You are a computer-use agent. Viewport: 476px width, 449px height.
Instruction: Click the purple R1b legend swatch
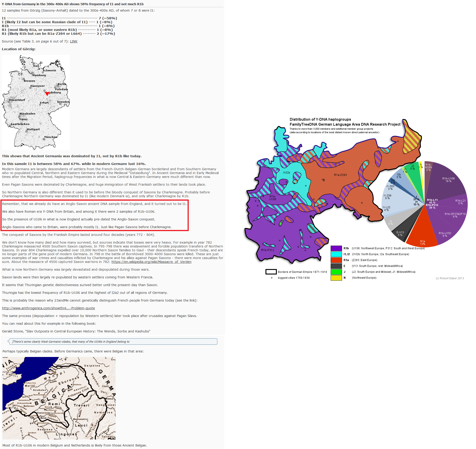336,248
